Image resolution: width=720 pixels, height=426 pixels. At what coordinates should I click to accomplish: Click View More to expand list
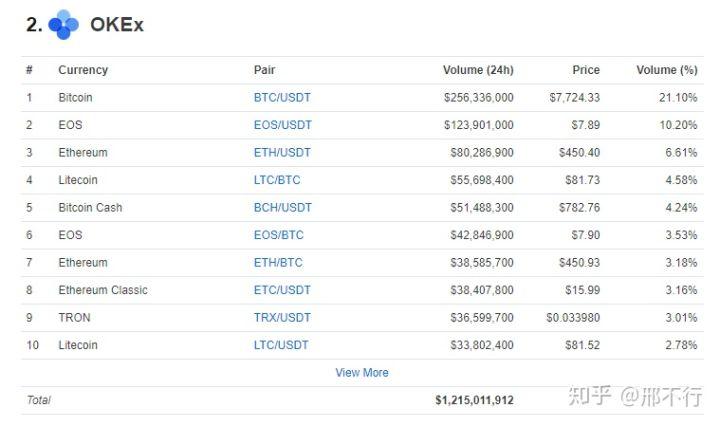(362, 373)
